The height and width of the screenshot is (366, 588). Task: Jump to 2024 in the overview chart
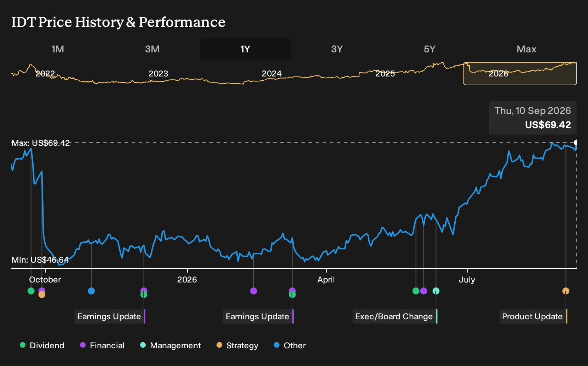[271, 74]
